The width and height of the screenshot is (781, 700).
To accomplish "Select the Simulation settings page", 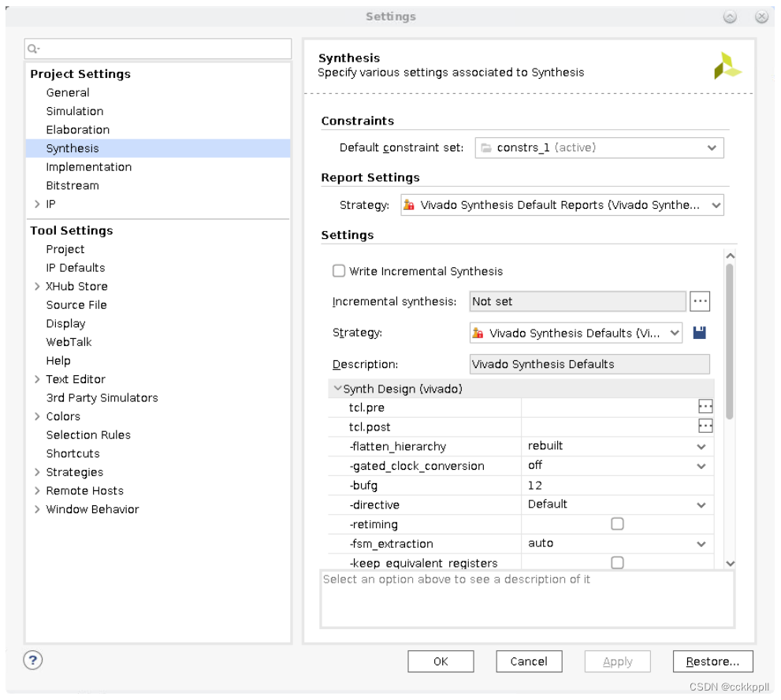I will (75, 111).
